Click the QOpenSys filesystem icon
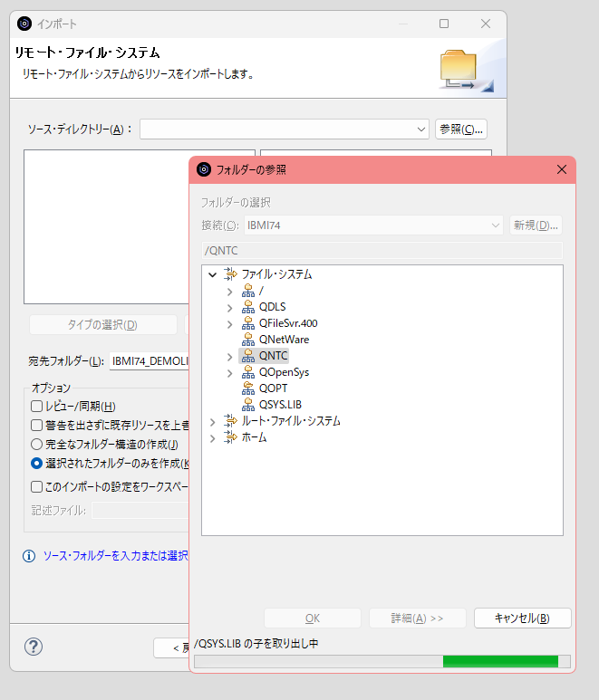 pos(248,372)
